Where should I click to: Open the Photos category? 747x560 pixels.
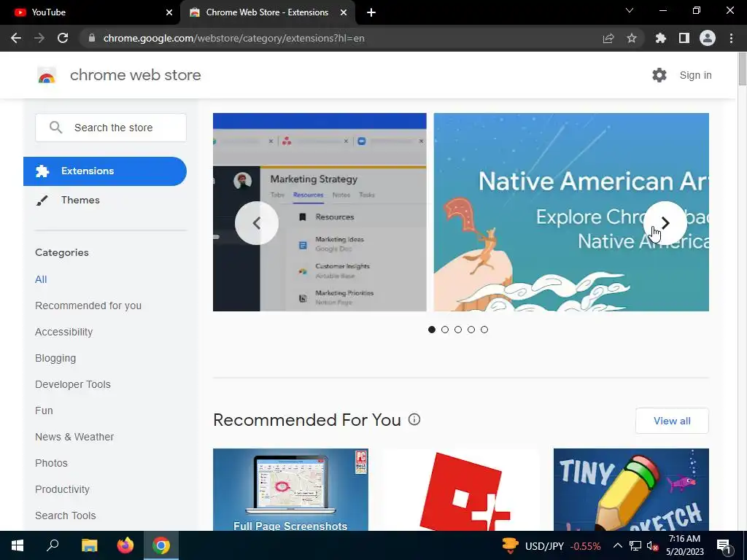(x=52, y=463)
